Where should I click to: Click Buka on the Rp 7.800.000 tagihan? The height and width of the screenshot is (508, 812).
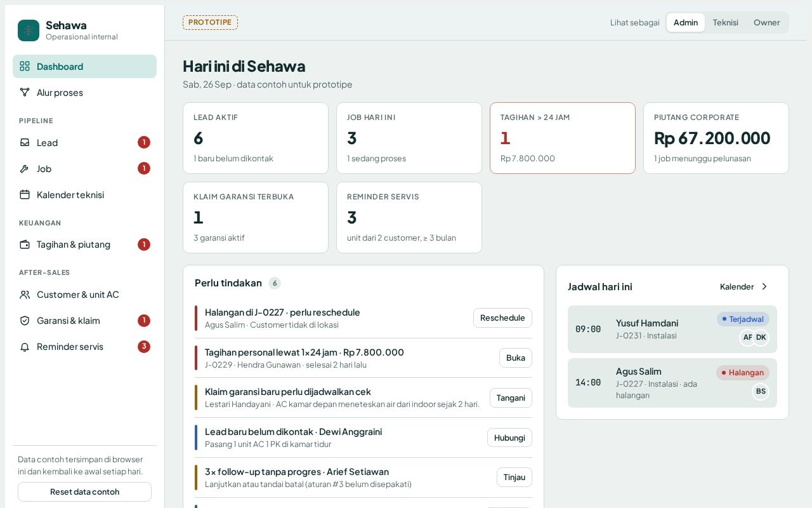point(516,358)
